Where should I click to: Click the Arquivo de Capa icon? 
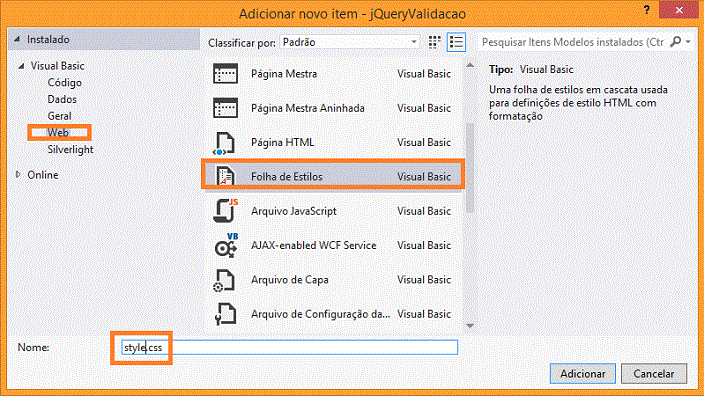pos(224,280)
